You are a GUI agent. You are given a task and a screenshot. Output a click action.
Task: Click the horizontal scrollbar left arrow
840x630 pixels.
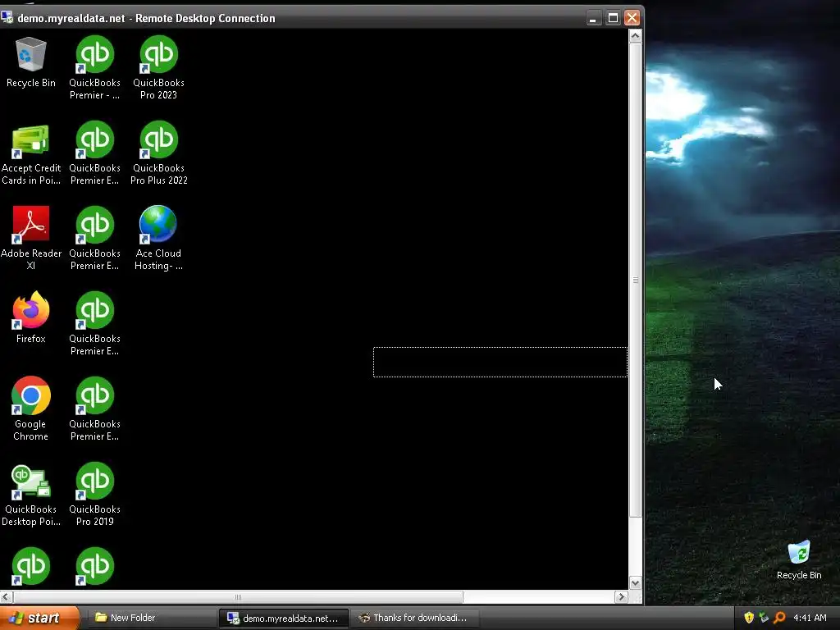click(x=7, y=597)
